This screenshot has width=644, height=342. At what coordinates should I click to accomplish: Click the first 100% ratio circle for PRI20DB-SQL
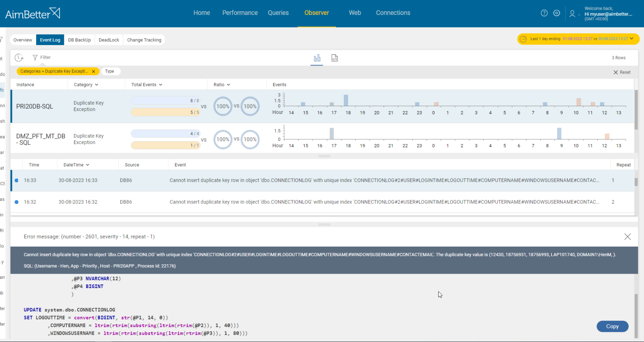click(x=223, y=106)
